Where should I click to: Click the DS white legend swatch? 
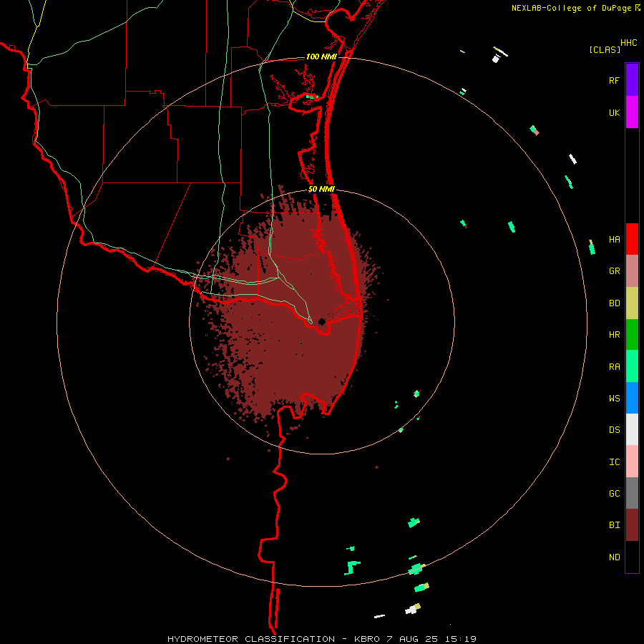632,429
